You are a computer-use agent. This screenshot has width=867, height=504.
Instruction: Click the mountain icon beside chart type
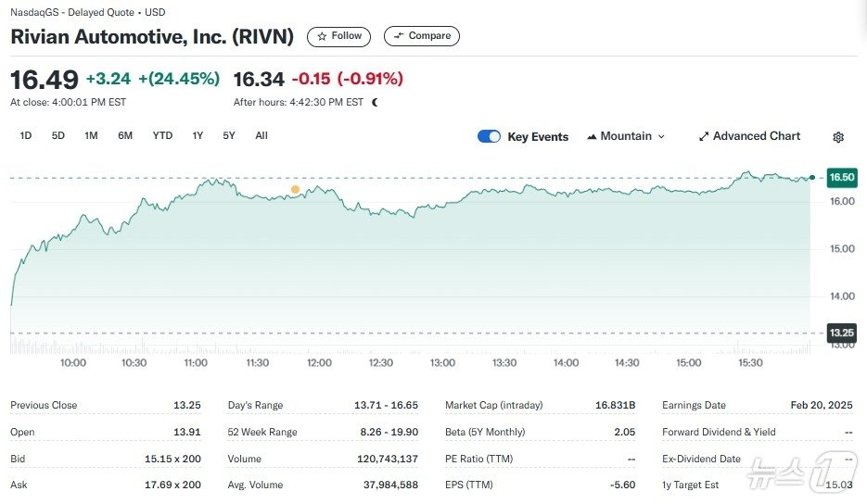[592, 137]
